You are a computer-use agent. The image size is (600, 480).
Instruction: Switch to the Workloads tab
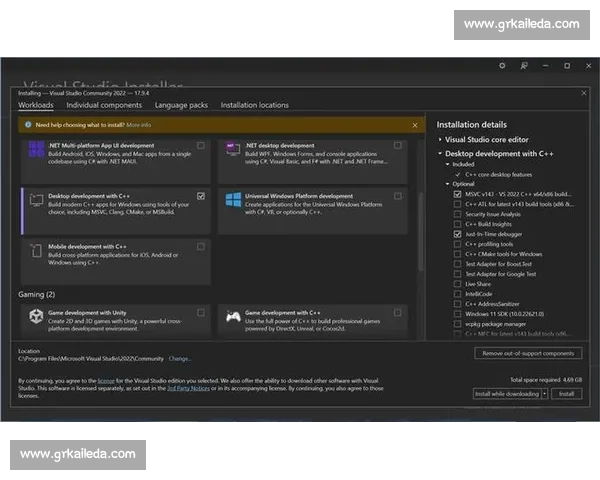click(x=36, y=105)
